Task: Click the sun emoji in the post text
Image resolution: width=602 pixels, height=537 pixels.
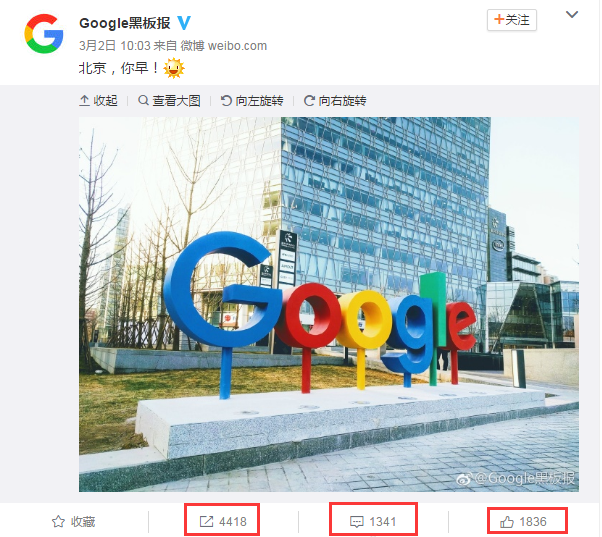Action: 174,68
